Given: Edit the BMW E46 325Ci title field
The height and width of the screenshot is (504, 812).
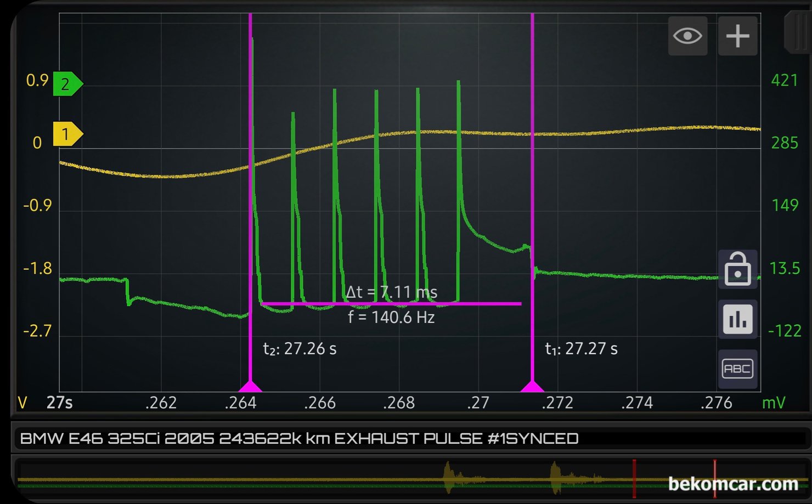Looking at the screenshot, I should click(x=299, y=439).
